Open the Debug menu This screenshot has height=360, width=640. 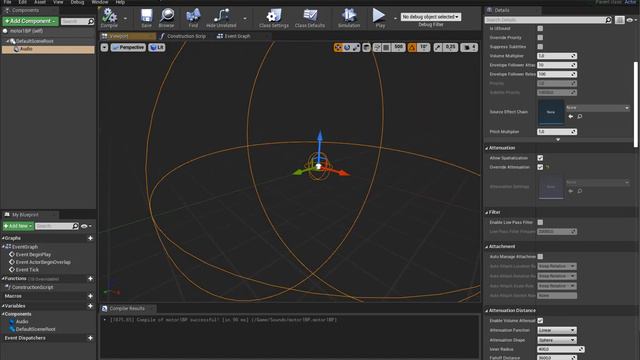pyautogui.click(x=77, y=2)
